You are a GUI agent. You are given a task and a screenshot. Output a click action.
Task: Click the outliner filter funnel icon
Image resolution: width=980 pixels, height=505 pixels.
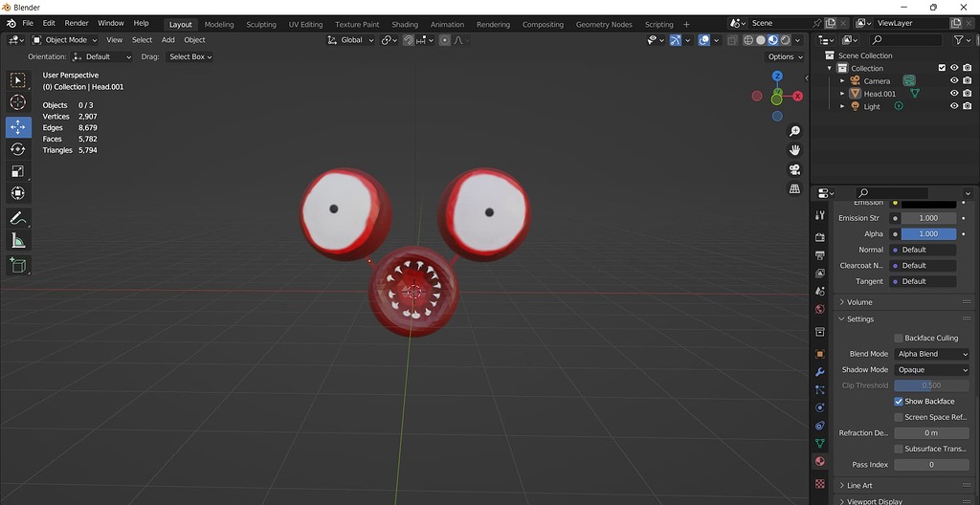coord(958,40)
